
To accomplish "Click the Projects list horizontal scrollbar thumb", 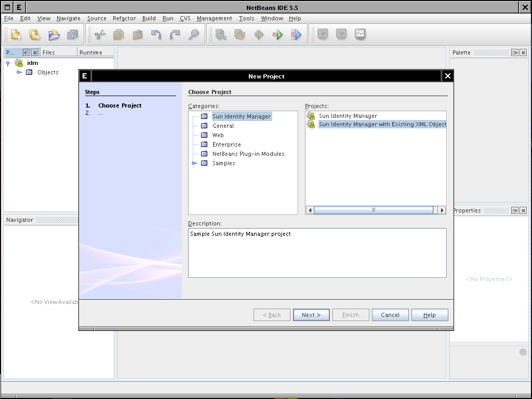I will click(374, 210).
